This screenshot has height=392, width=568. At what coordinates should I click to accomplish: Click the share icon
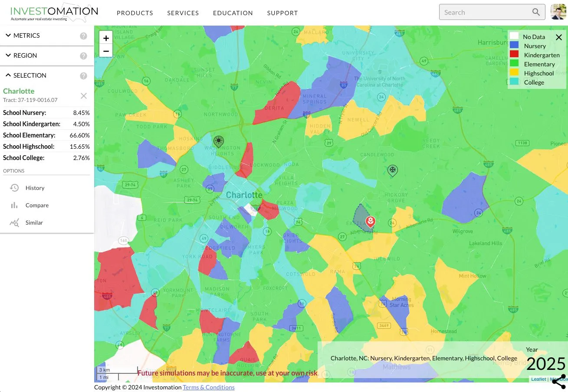point(559,382)
